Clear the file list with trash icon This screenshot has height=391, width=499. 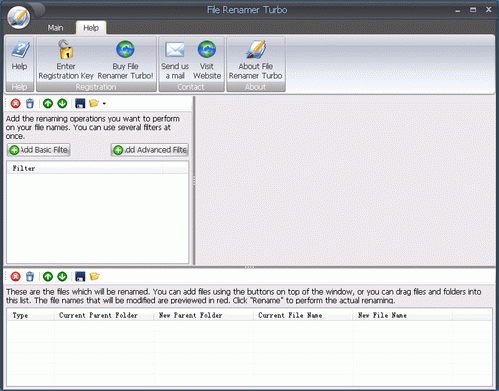click(x=30, y=277)
